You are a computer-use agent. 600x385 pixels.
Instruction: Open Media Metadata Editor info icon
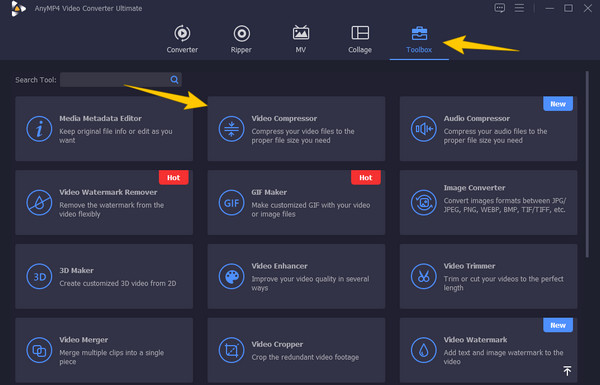pos(39,129)
